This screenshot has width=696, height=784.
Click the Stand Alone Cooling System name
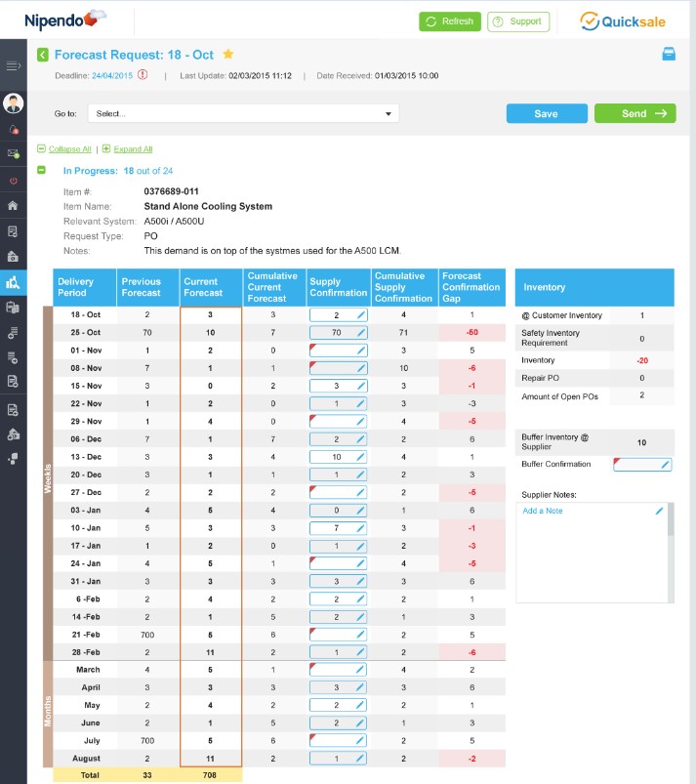click(x=208, y=207)
